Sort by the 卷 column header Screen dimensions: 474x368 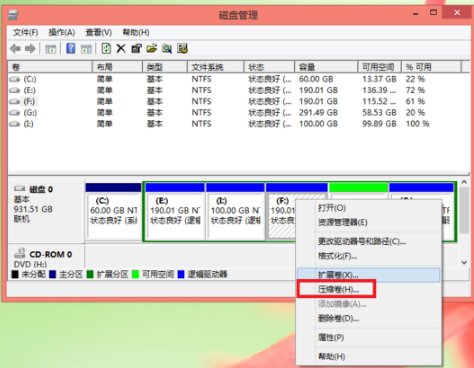point(50,67)
